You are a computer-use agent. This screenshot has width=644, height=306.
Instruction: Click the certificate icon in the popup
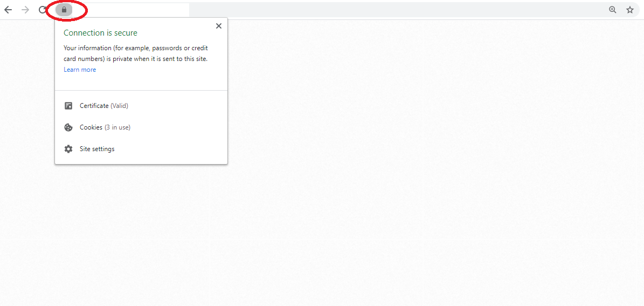[68, 106]
